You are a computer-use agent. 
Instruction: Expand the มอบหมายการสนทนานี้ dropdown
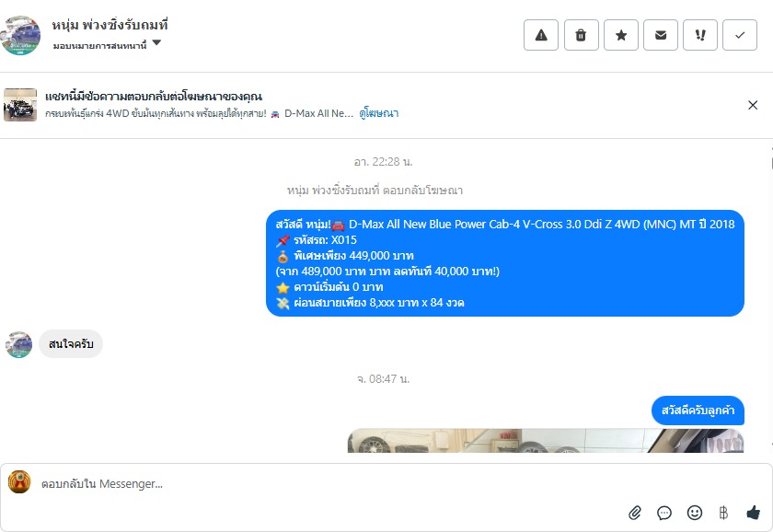[x=107, y=45]
